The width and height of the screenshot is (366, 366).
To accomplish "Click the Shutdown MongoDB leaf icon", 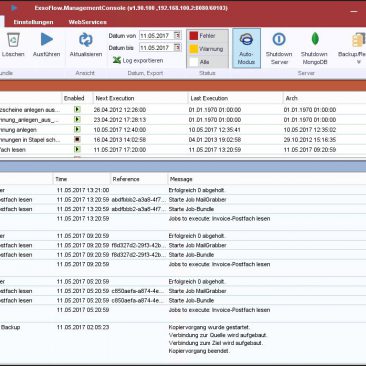I will tap(315, 39).
